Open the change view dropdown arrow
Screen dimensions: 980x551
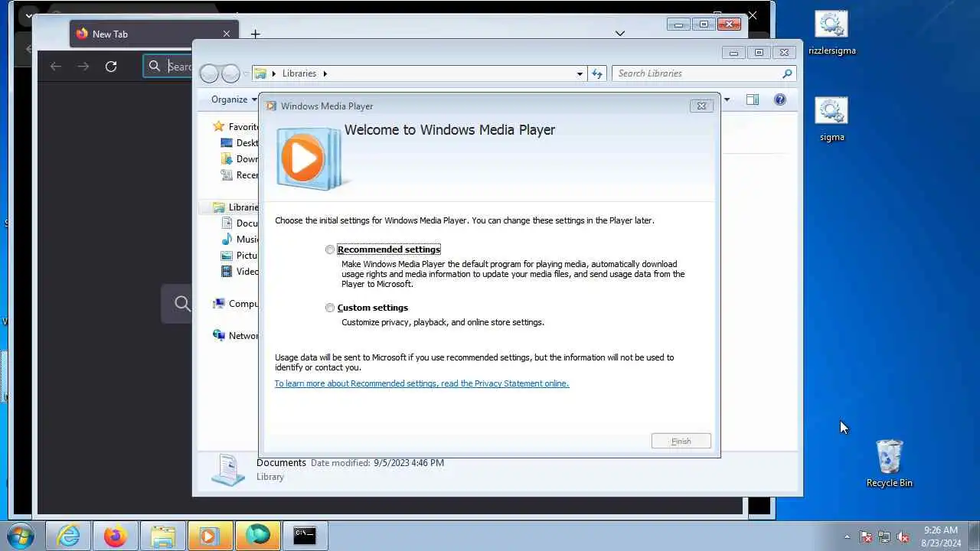(727, 99)
